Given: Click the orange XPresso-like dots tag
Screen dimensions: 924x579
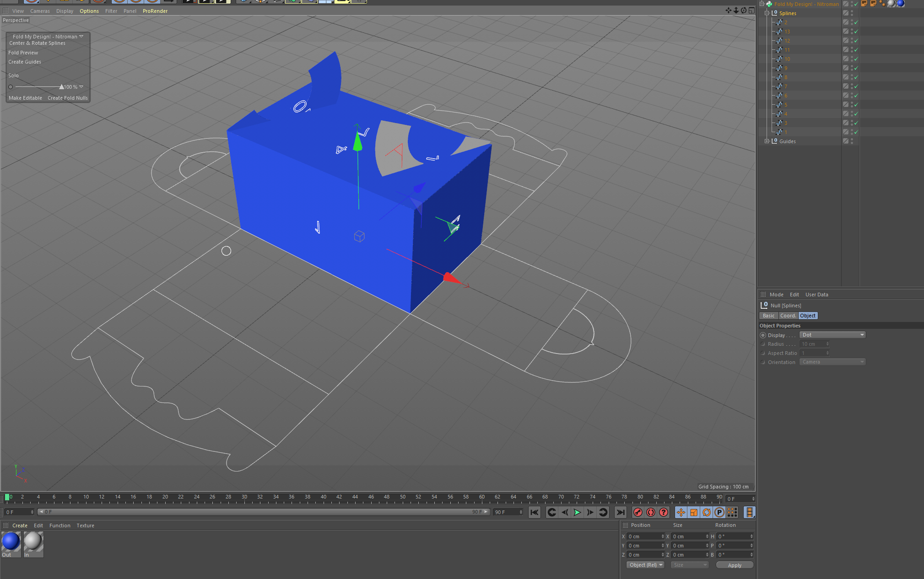Looking at the screenshot, I should point(882,4).
